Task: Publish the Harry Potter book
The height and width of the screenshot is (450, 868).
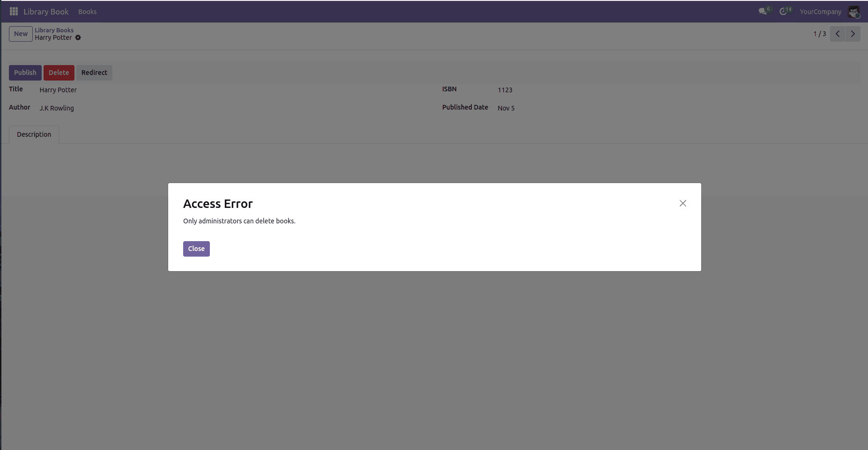Action: click(x=25, y=73)
